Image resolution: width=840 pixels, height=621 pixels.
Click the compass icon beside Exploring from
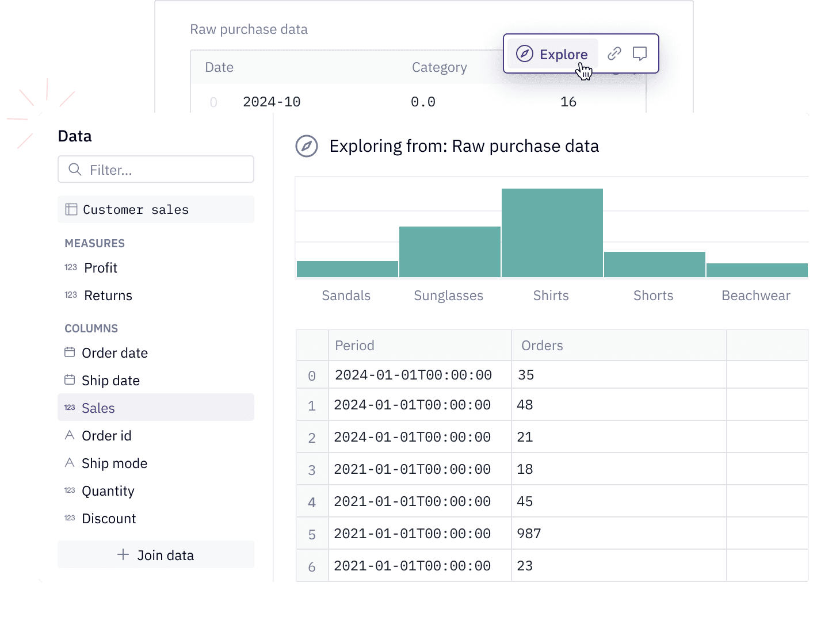(x=307, y=146)
